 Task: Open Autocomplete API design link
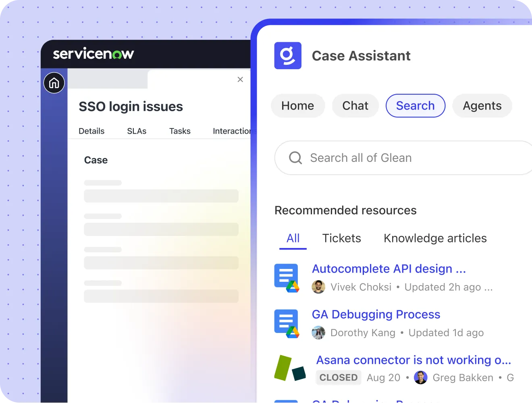point(389,269)
